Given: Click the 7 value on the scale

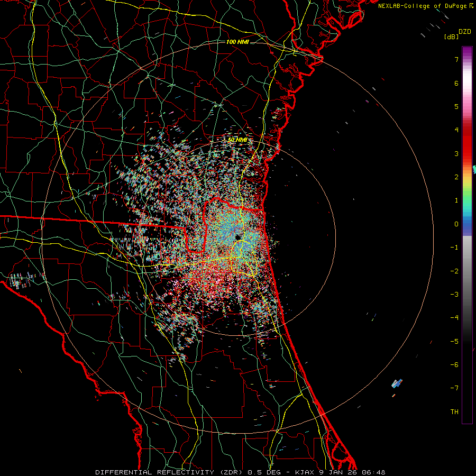Looking at the screenshot, I should tap(456, 59).
